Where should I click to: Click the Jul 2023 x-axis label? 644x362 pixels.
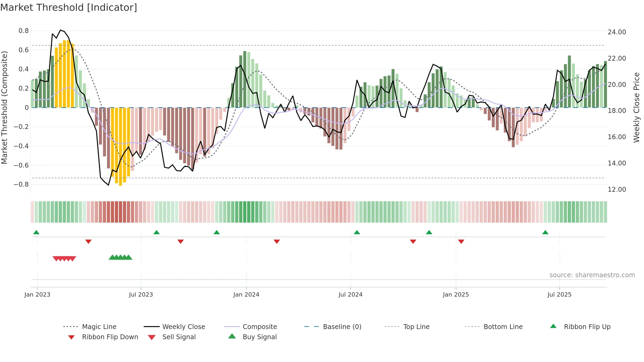click(x=141, y=295)
